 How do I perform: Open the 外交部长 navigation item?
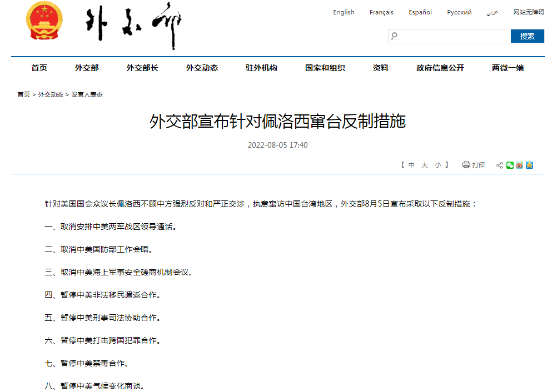[142, 68]
